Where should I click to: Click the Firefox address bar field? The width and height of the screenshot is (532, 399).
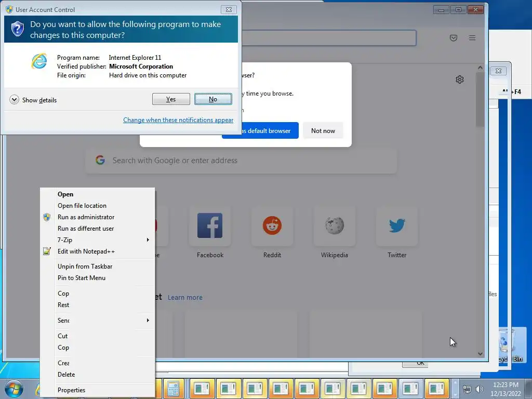328,37
